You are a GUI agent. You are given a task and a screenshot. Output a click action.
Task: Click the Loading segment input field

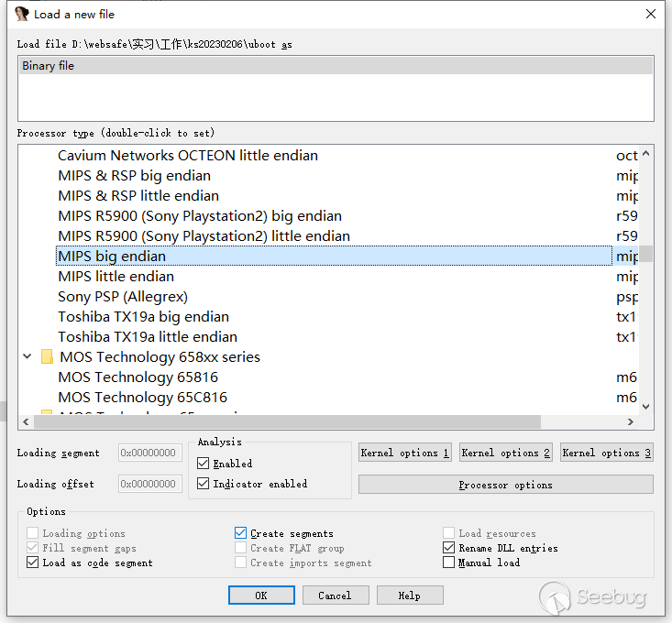[x=150, y=453]
